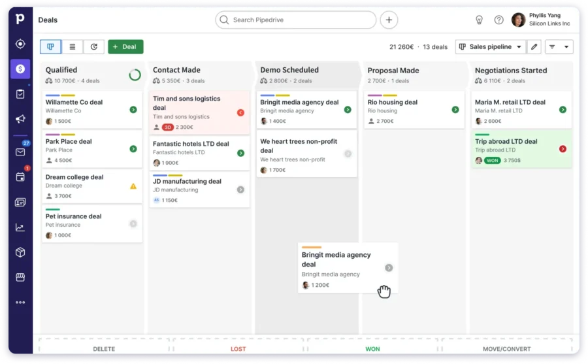The width and height of the screenshot is (588, 364).
Task: Click Fantastic hotels deal green activity arrow
Action: click(x=240, y=153)
